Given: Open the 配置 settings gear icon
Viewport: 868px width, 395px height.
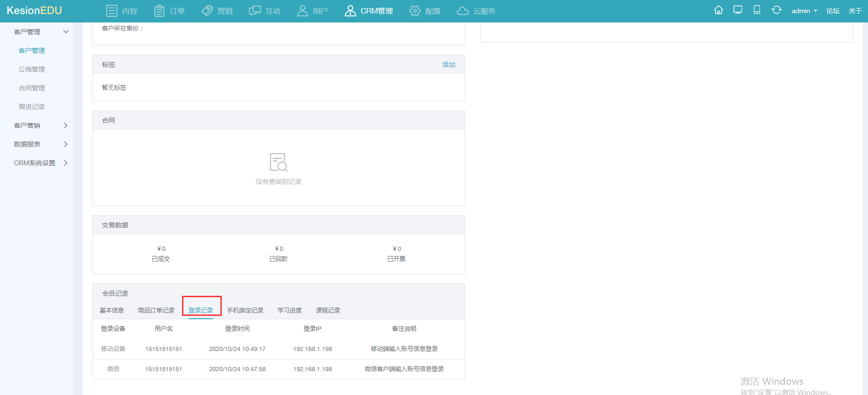Looking at the screenshot, I should pos(415,11).
